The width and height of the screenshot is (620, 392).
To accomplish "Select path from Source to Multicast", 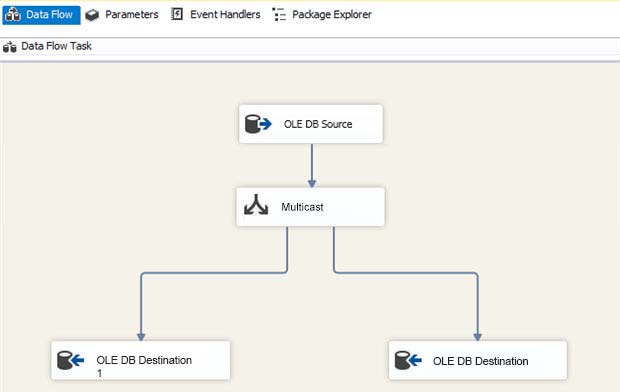I will [312, 165].
